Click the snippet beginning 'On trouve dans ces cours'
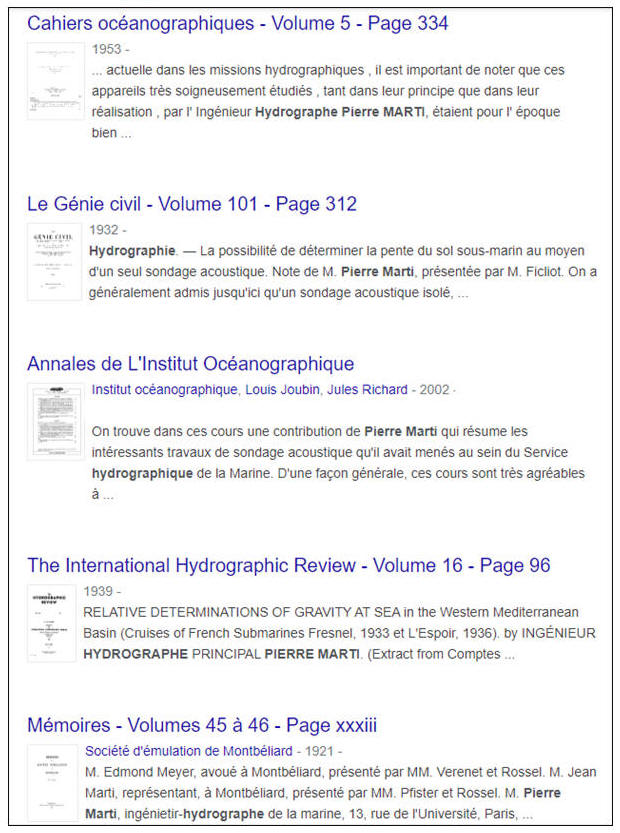The width and height of the screenshot is (620, 833). (338, 462)
